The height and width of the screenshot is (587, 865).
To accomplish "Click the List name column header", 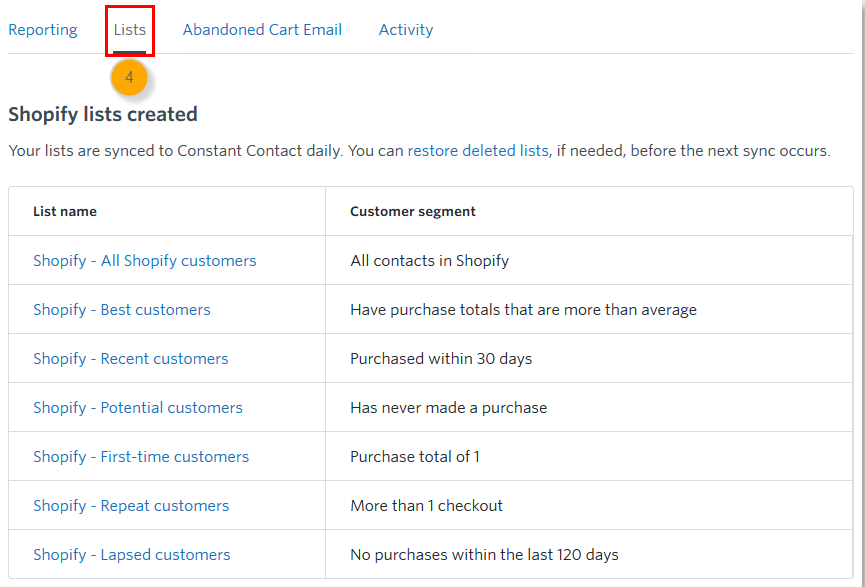I will tap(66, 211).
